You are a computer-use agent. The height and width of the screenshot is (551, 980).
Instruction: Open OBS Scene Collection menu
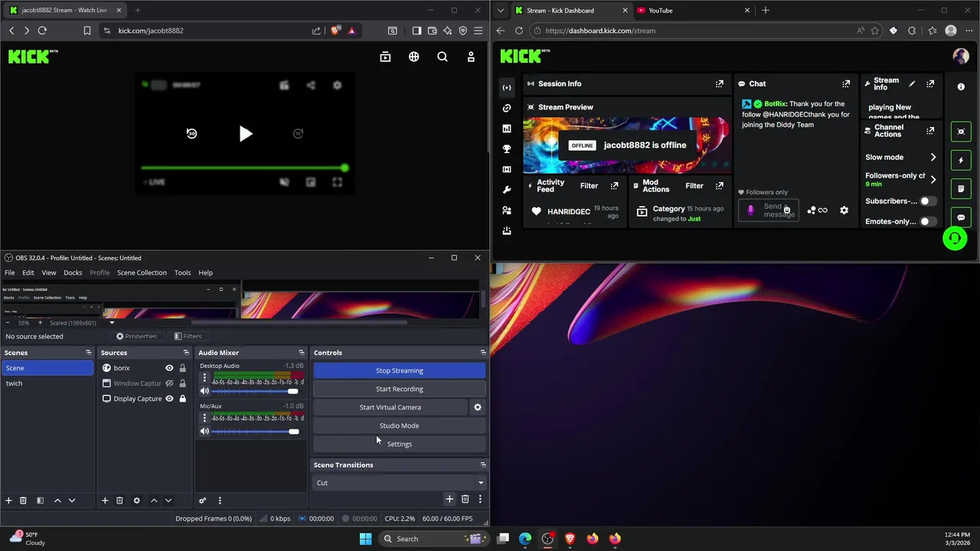(142, 272)
